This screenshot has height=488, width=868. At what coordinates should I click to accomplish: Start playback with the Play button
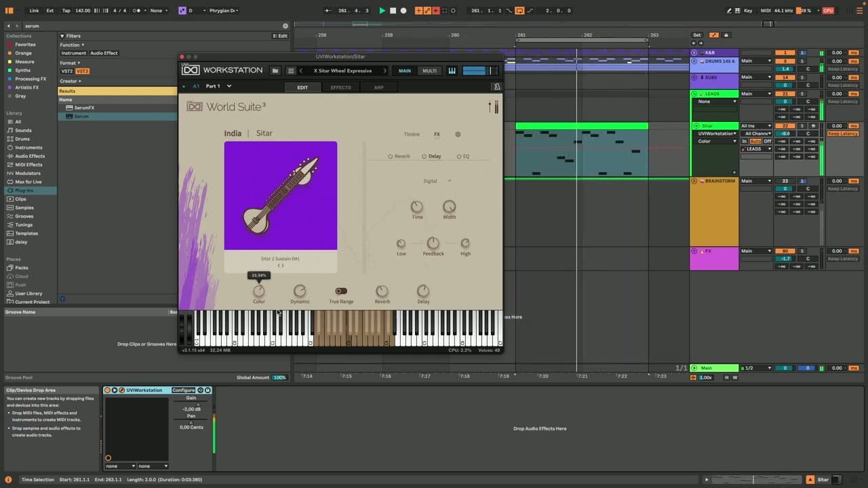pos(382,11)
